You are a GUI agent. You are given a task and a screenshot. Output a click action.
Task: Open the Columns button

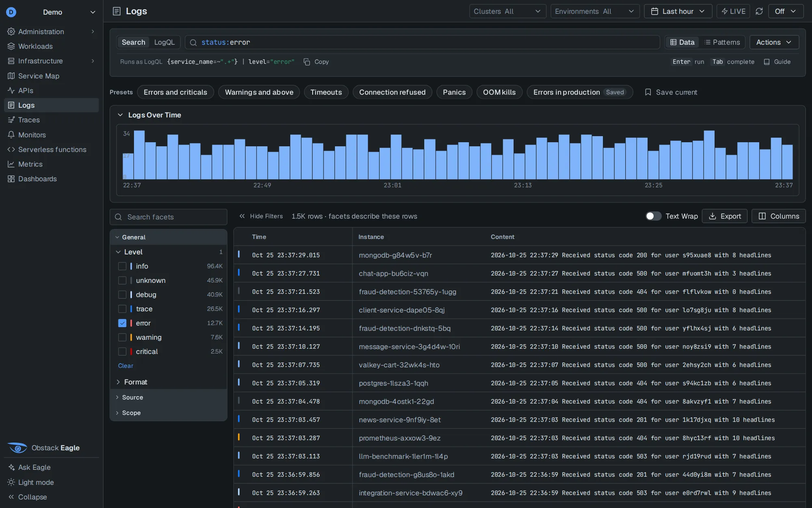[779, 216]
